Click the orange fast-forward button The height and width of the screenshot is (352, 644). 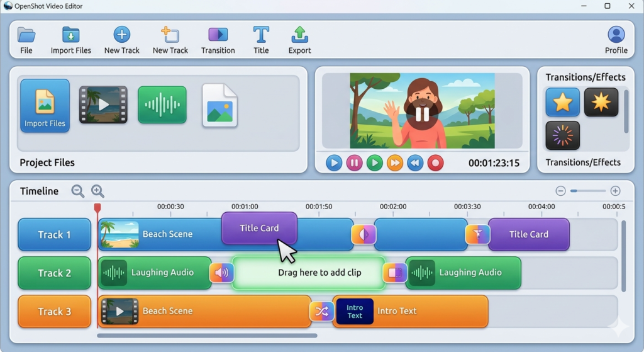pos(395,163)
